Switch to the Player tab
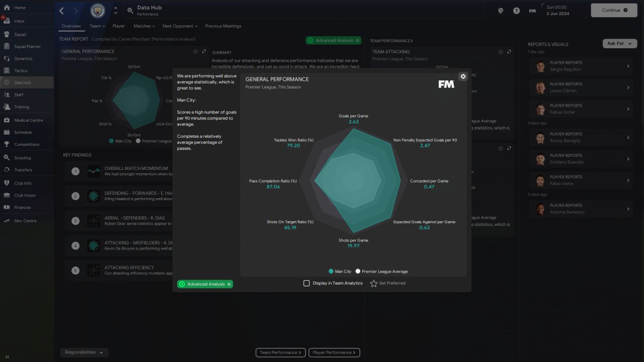Screen dimensions: 644x362 119,26
